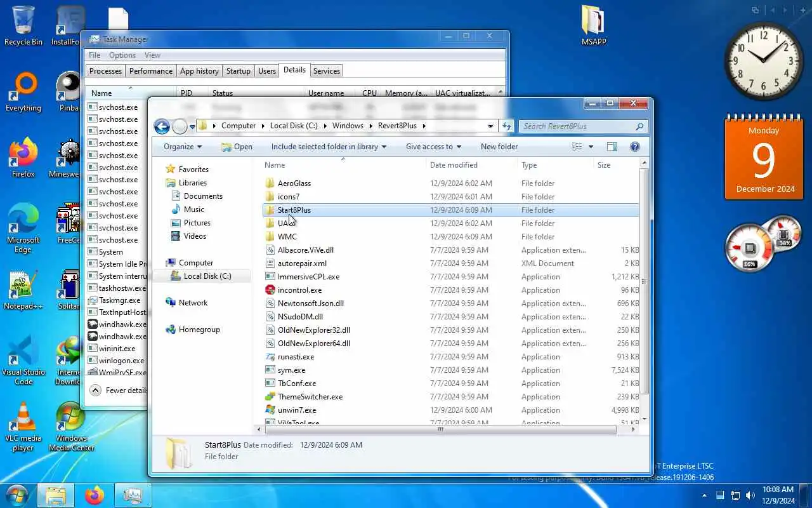Open Visual Studio Code desktop shortcut
The width and height of the screenshot is (812, 508).
pyautogui.click(x=23, y=360)
